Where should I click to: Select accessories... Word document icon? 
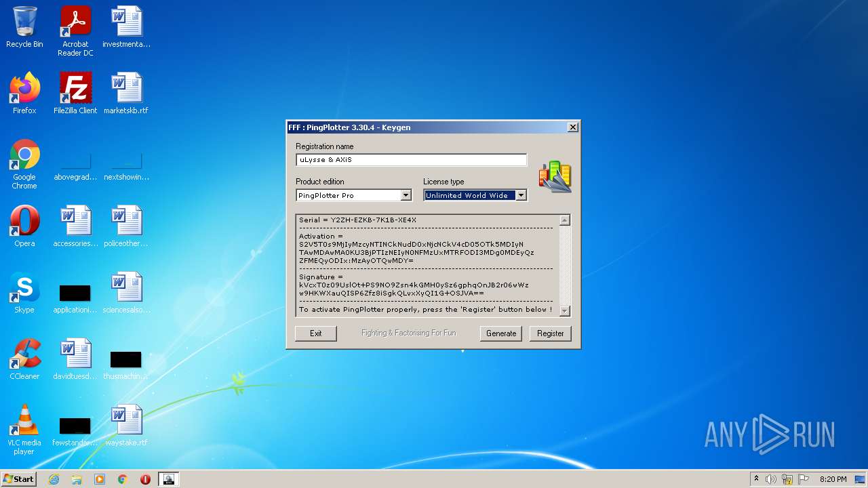[x=75, y=226]
